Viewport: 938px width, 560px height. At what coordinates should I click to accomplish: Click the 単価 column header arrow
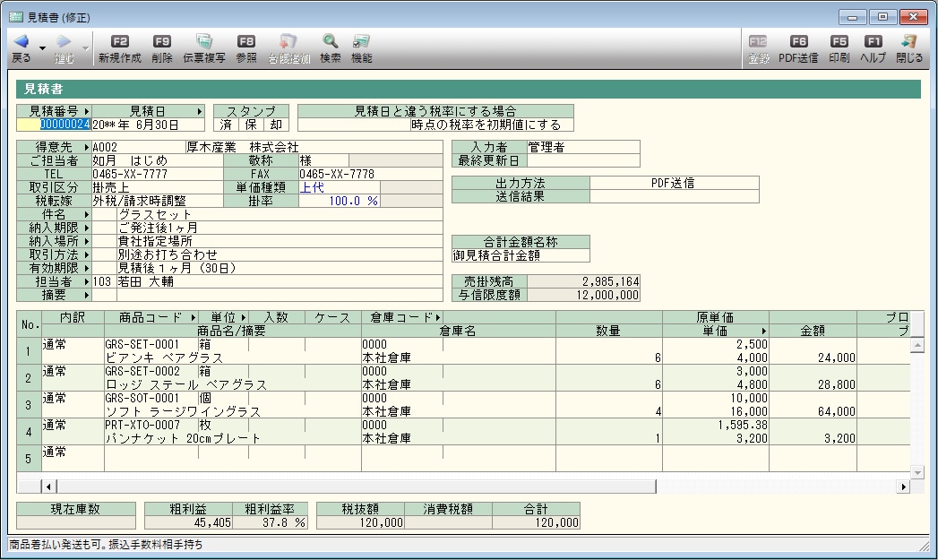[764, 331]
